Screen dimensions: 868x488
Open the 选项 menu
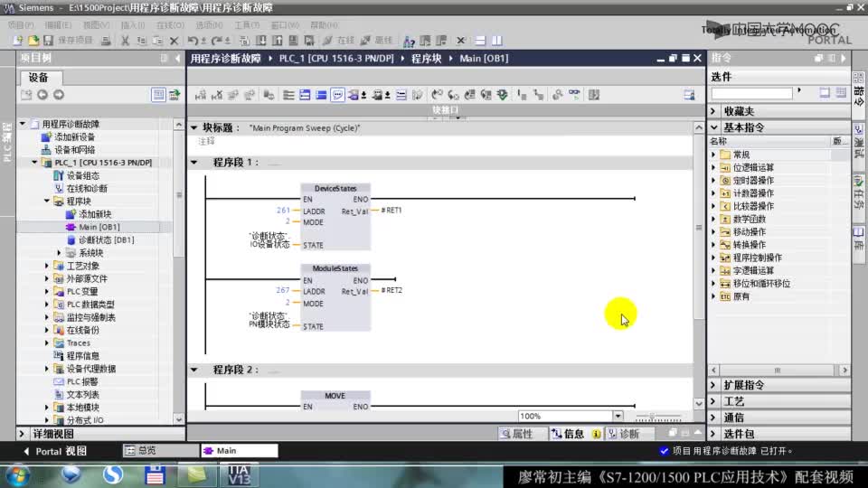point(209,25)
